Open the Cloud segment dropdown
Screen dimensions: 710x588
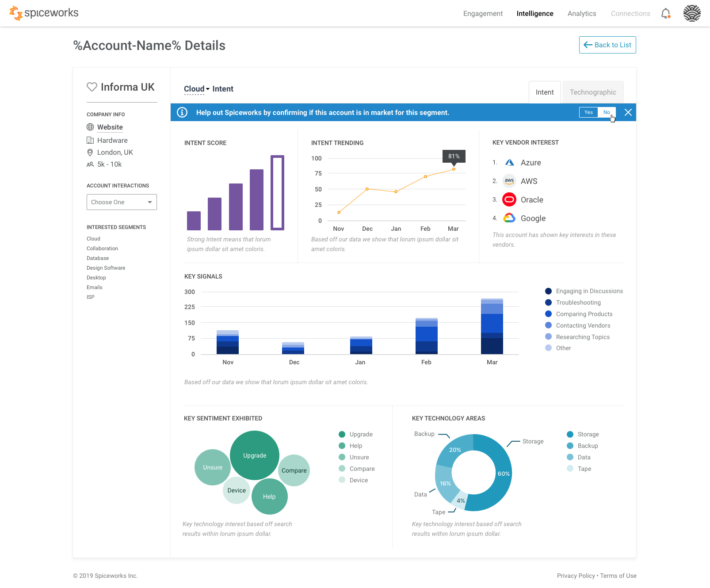197,89
